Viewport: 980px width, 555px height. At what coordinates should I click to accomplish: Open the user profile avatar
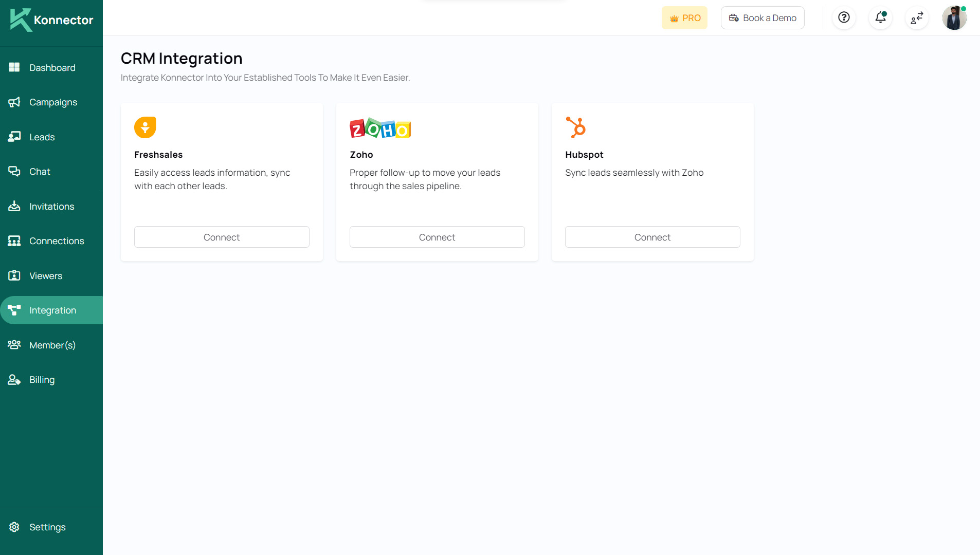(954, 18)
